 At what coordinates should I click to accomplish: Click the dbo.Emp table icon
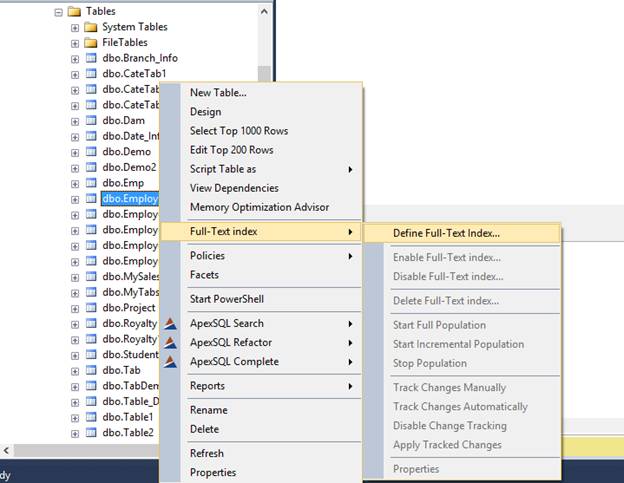click(91, 183)
